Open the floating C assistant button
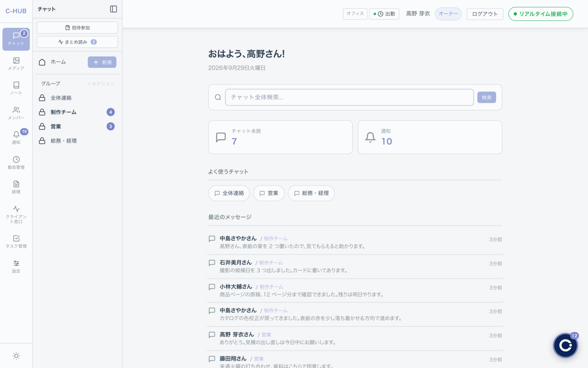 click(565, 345)
